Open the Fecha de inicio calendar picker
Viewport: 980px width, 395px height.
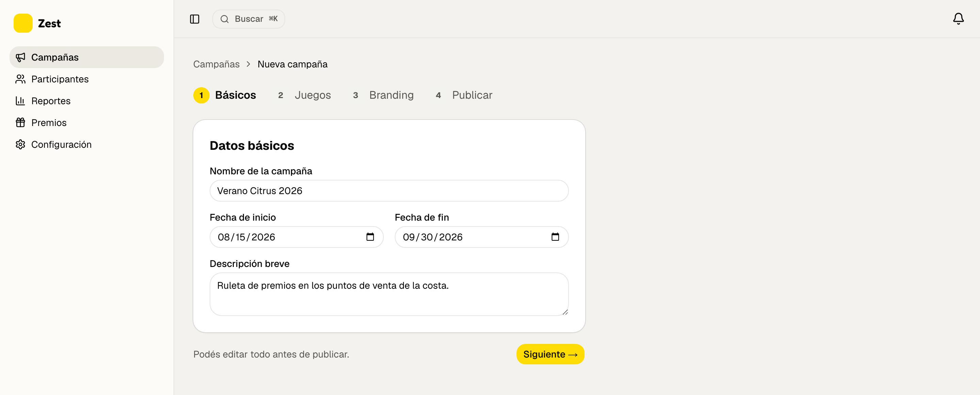point(370,237)
